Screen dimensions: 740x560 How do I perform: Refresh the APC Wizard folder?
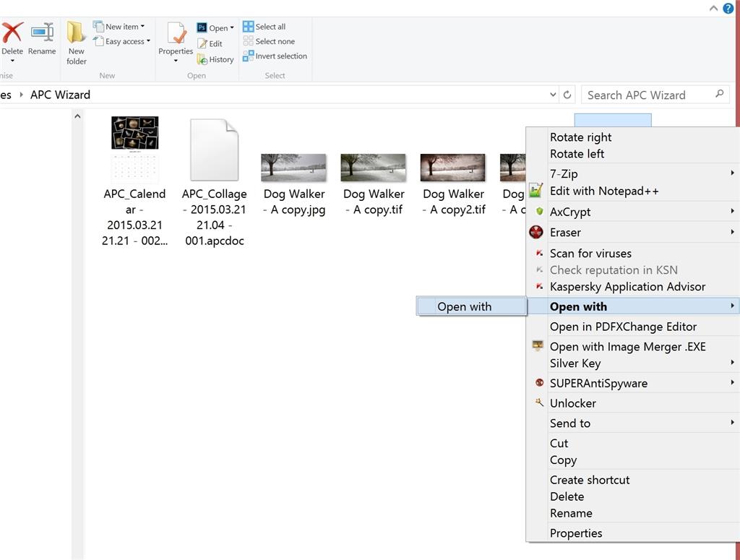pos(568,95)
